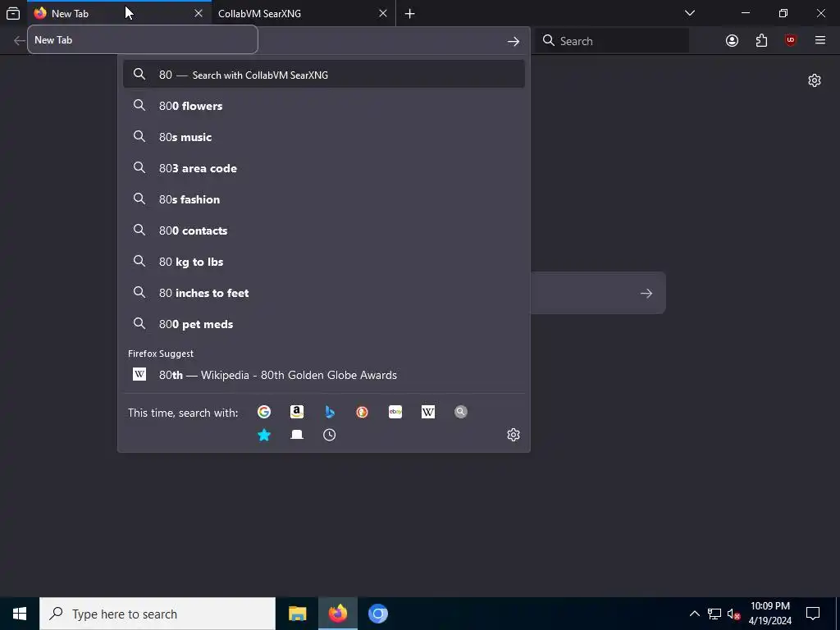Open the taskbar clock showing 10:09 PM
The height and width of the screenshot is (630, 840).
[769, 614]
